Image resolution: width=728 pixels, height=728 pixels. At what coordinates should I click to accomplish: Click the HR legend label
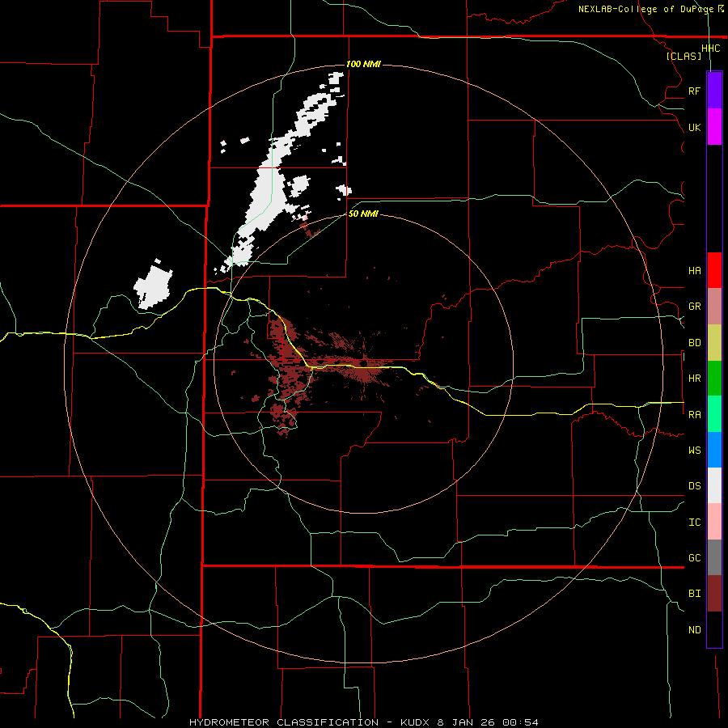click(694, 379)
